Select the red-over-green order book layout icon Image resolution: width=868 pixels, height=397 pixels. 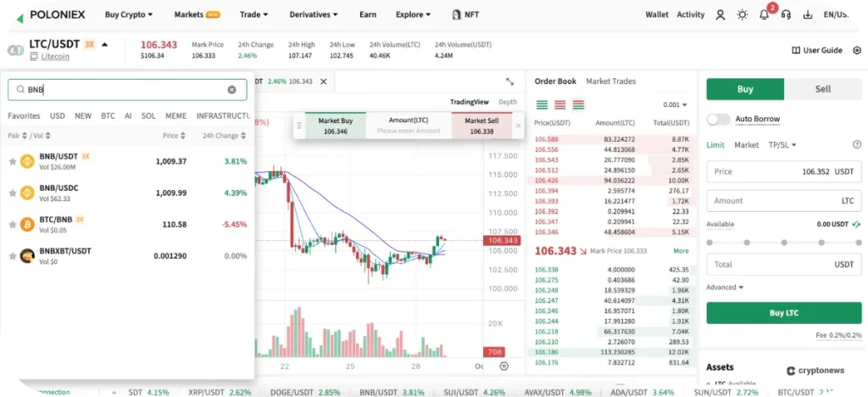point(579,104)
